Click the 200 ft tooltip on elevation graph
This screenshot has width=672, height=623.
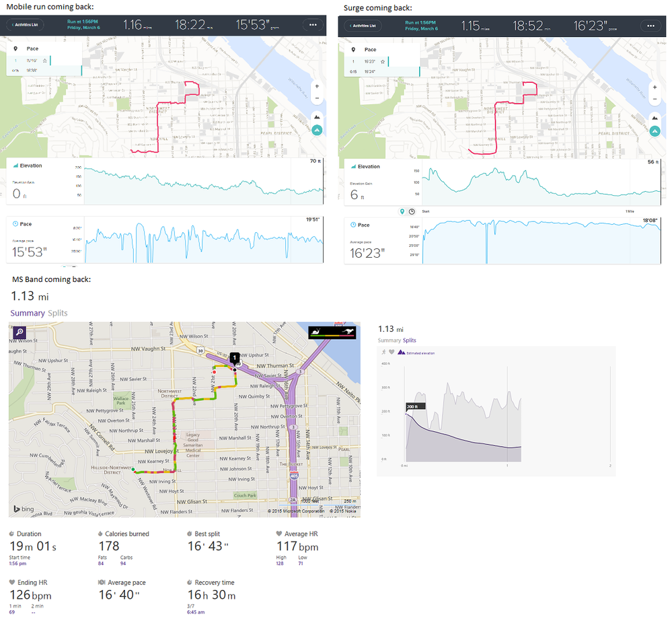(x=415, y=406)
